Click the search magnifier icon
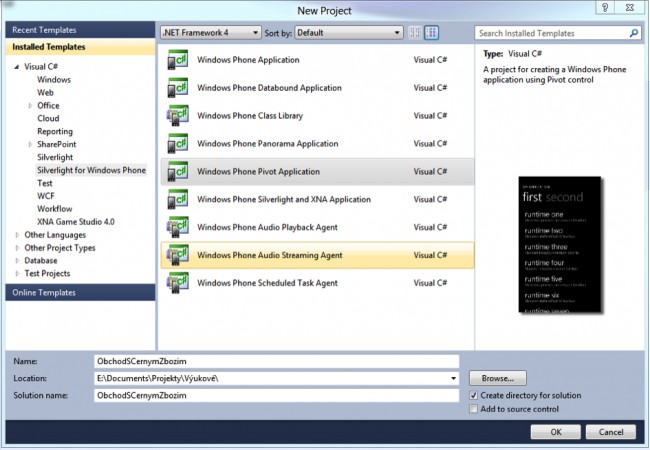This screenshot has width=650, height=450. coord(633,33)
